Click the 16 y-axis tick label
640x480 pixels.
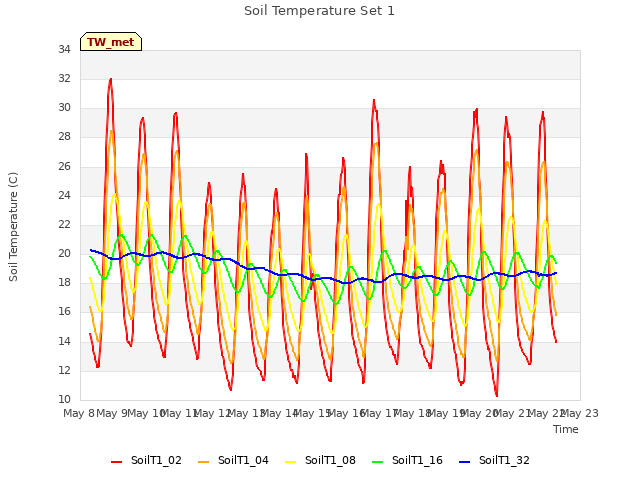point(64,312)
